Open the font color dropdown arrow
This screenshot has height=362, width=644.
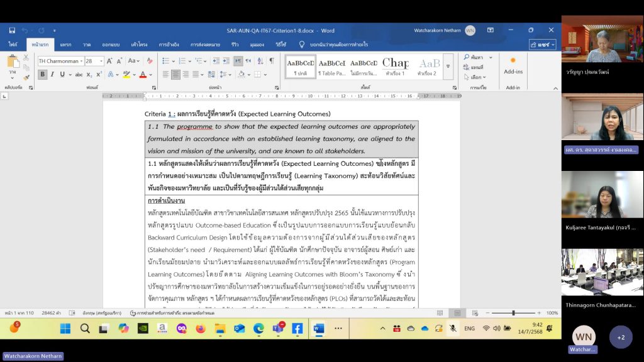pyautogui.click(x=151, y=75)
